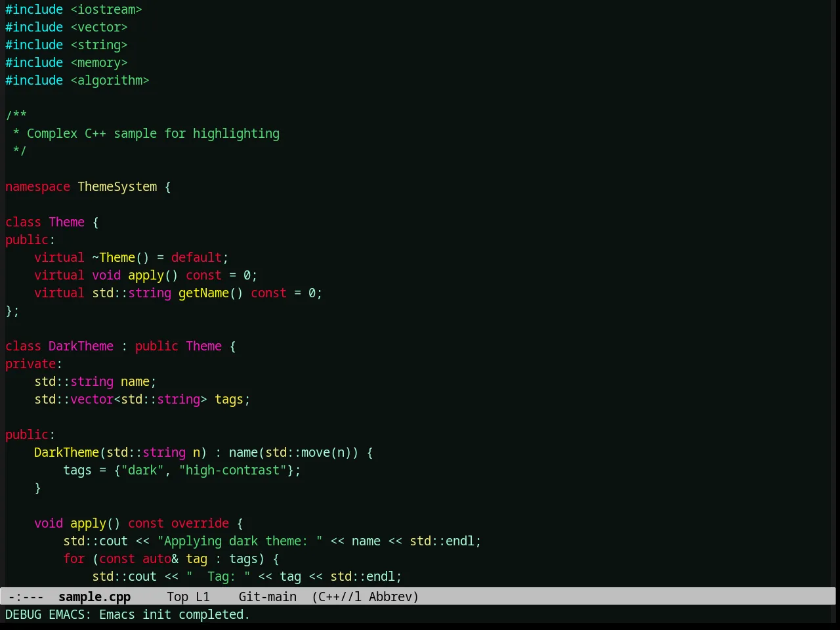Click the 'ThemeSystem' namespace name
The image size is (840, 630).
(x=117, y=186)
